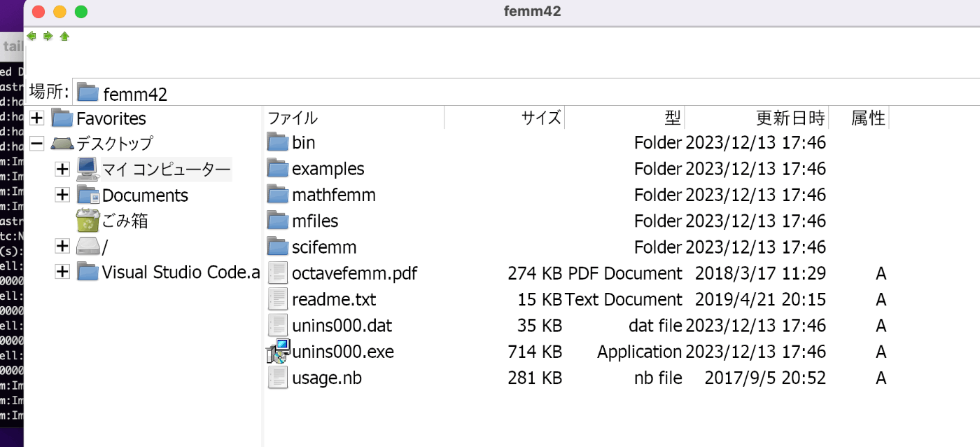Expand the Favorites tree node
The image size is (980, 447).
pos(38,118)
